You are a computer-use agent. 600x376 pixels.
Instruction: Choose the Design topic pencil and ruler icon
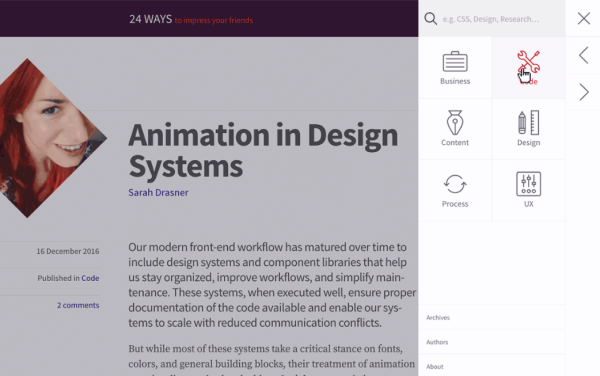pos(528,123)
